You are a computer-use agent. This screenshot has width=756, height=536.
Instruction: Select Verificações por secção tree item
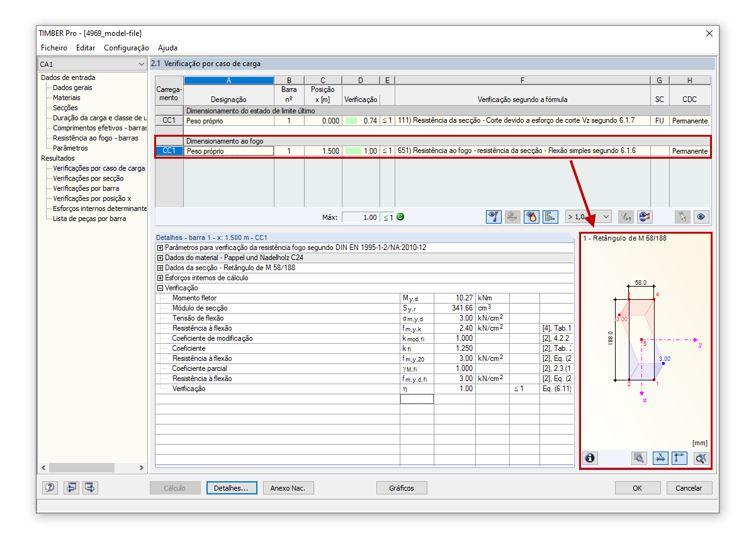point(88,178)
